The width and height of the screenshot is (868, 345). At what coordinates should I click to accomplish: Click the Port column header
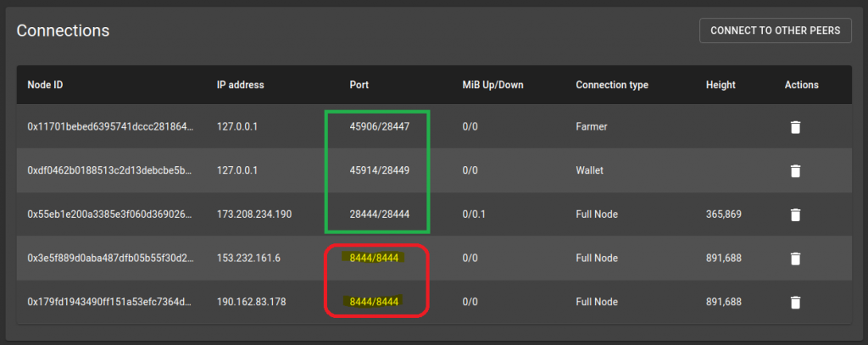[x=359, y=85]
